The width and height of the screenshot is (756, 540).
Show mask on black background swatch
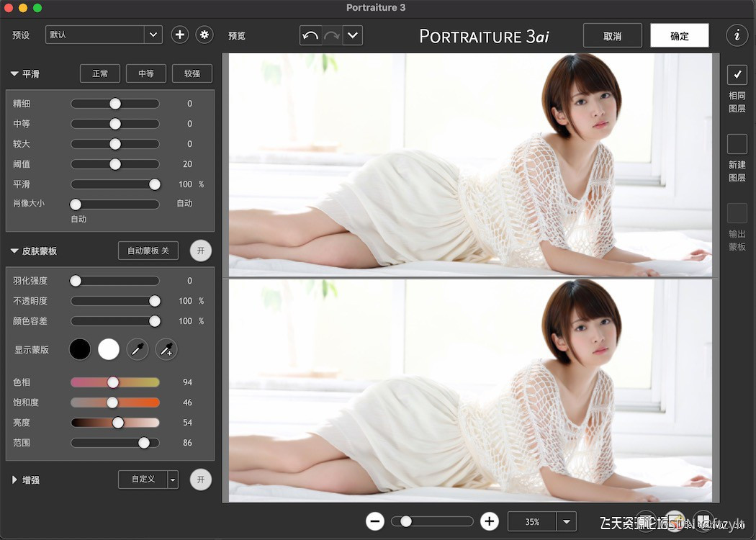tap(80, 349)
